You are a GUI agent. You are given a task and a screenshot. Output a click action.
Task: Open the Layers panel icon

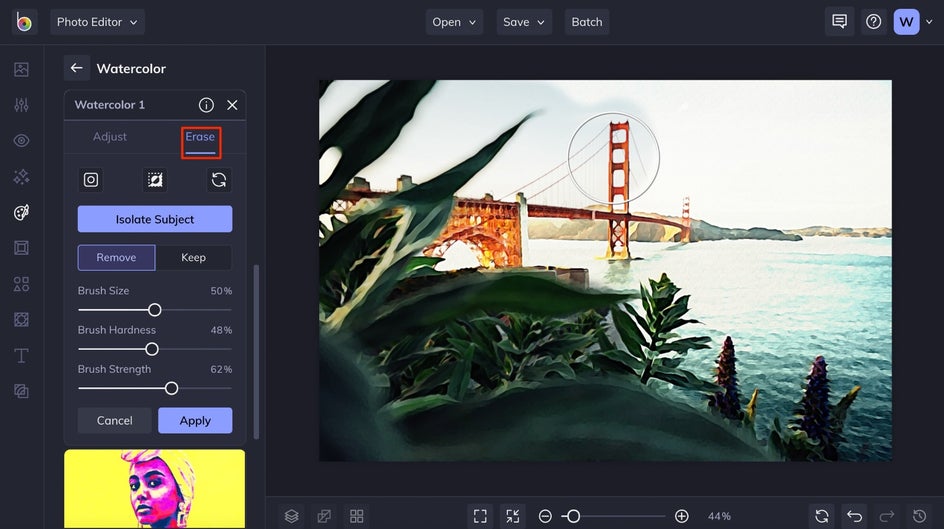(291, 516)
